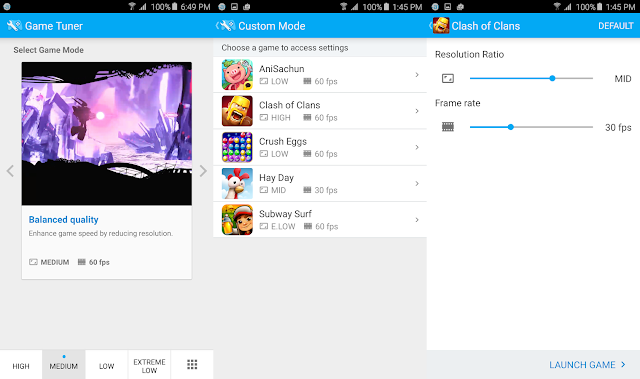The width and height of the screenshot is (640, 379).
Task: Tap the Balanced quality title
Action: pos(64,219)
